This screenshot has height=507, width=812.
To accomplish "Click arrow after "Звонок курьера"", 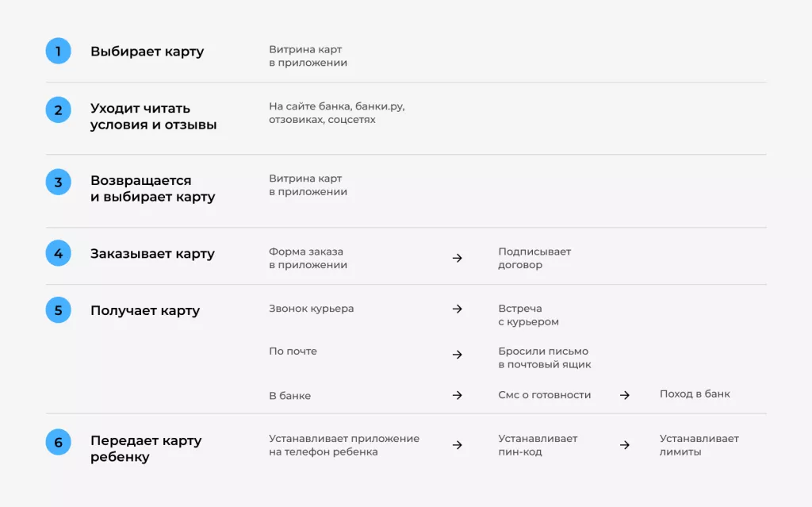I will tap(457, 309).
